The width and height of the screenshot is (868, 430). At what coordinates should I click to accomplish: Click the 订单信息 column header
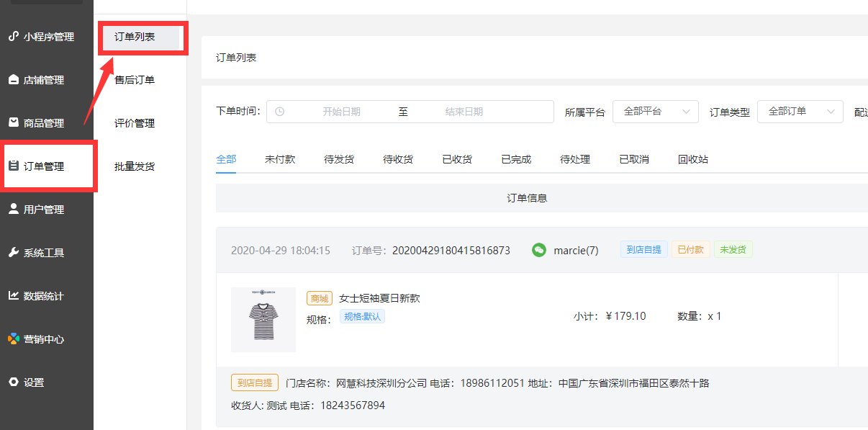tap(528, 198)
